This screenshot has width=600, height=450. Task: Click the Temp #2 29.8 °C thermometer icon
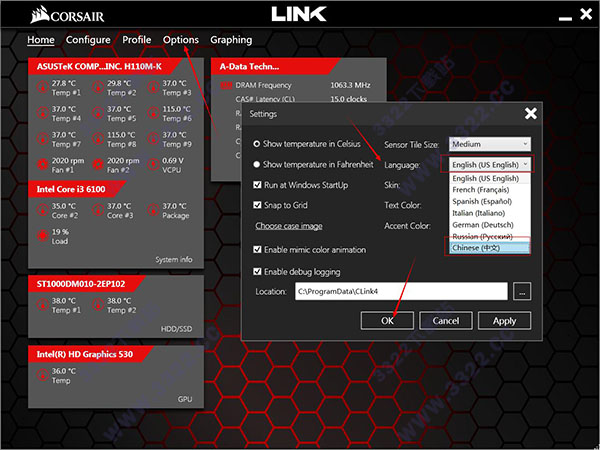(98, 87)
